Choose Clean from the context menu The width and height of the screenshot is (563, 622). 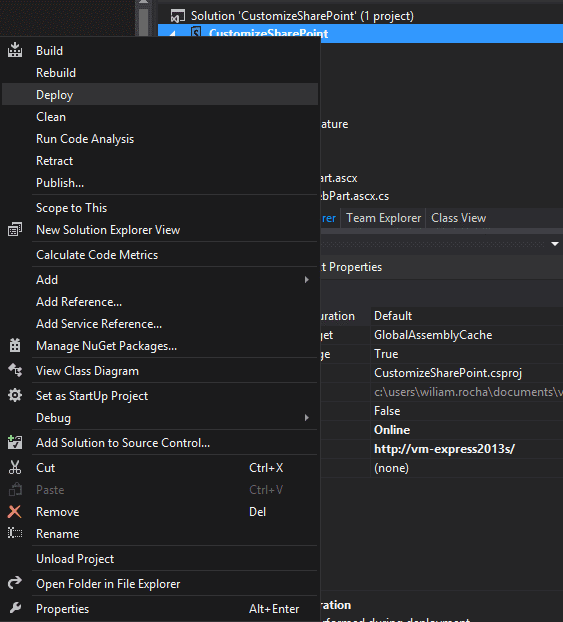point(160,117)
